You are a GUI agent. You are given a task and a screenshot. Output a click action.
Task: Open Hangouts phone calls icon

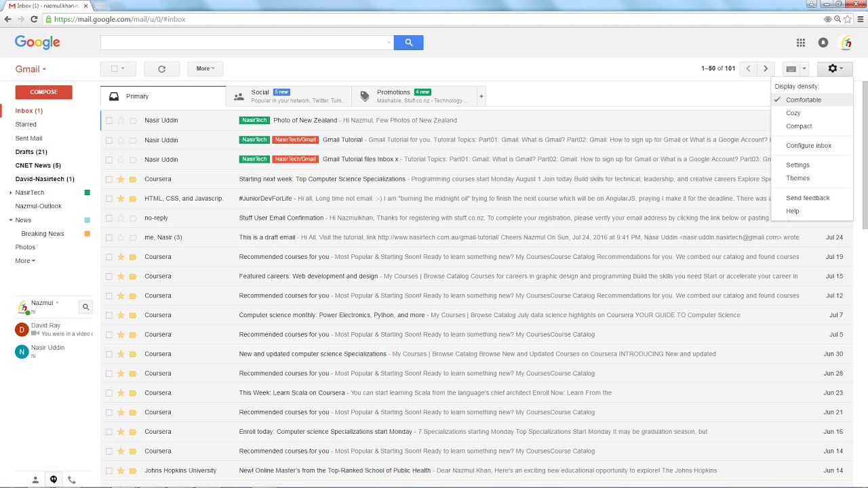(x=72, y=480)
